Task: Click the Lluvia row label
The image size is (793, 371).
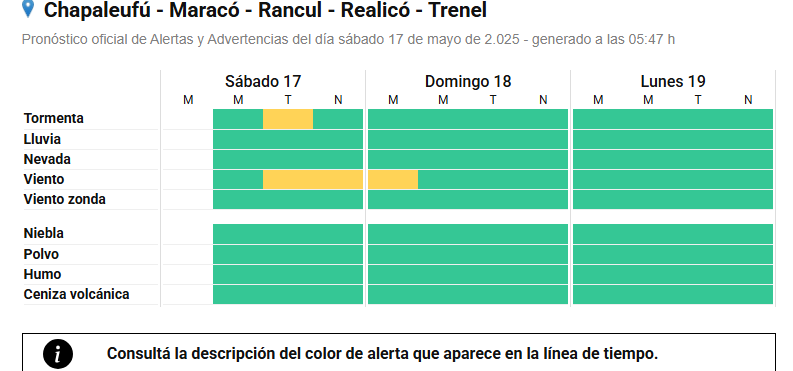Action: click(x=42, y=139)
